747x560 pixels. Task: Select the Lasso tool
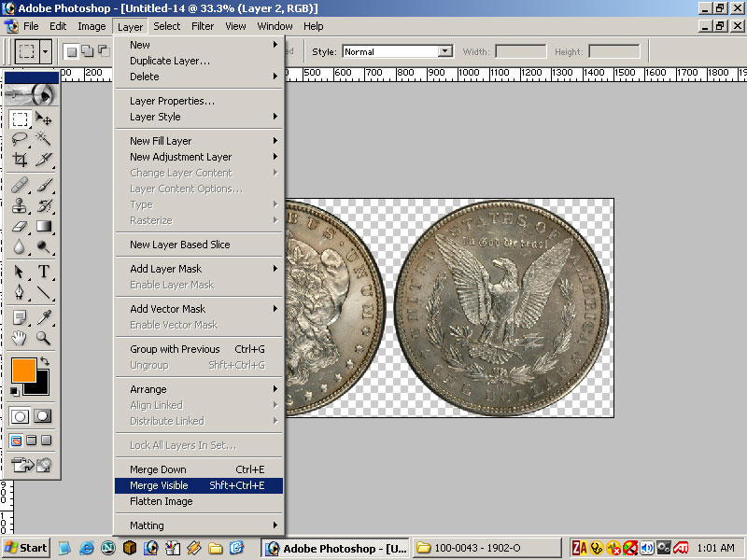[x=20, y=139]
